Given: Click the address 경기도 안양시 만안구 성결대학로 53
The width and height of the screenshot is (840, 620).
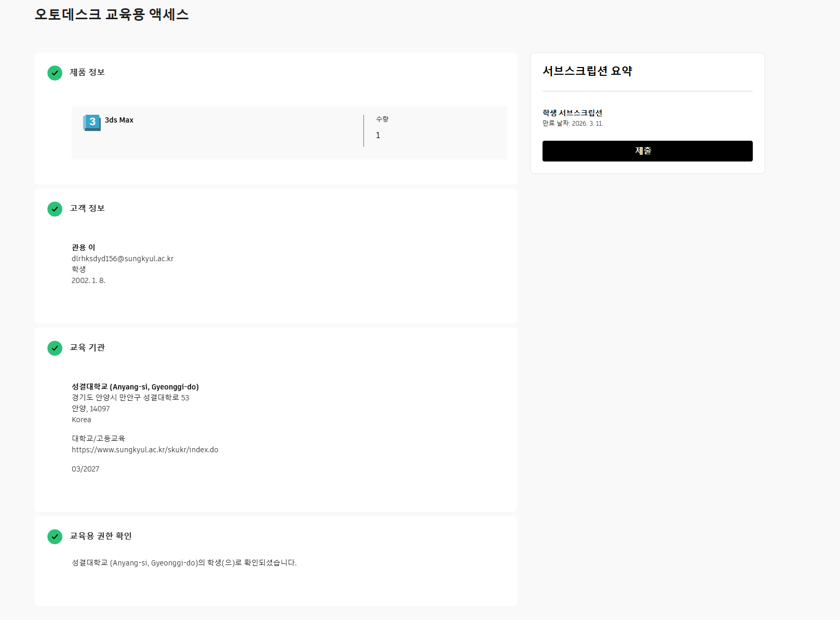Looking at the screenshot, I should (130, 398).
